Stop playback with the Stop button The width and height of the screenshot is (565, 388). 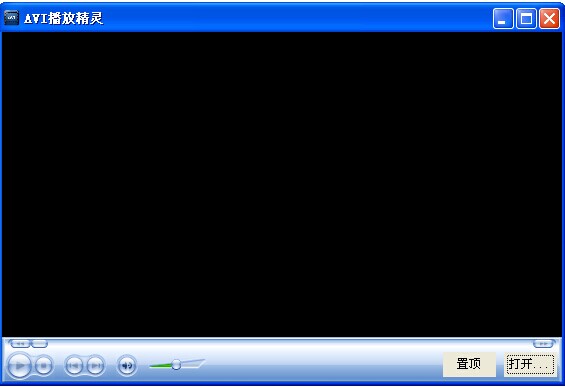tap(44, 366)
